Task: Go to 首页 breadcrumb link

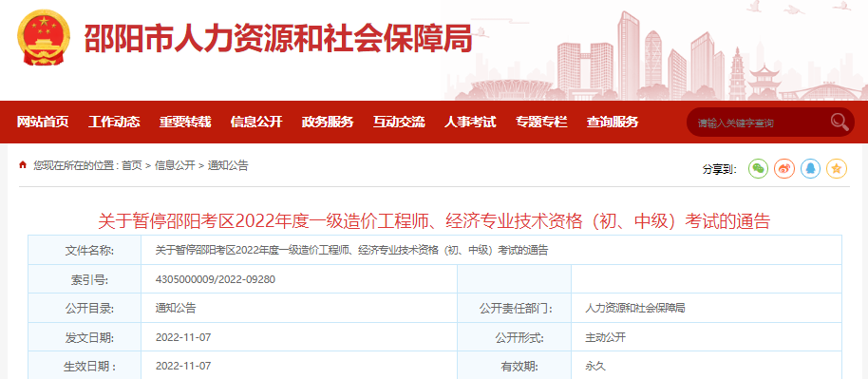Action: tap(132, 165)
